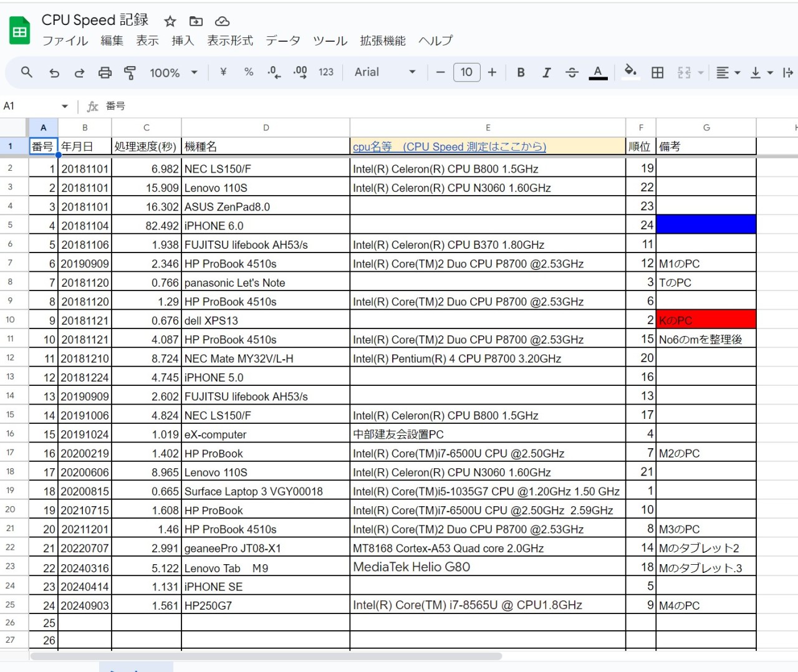Toggle bold formatting

521,73
